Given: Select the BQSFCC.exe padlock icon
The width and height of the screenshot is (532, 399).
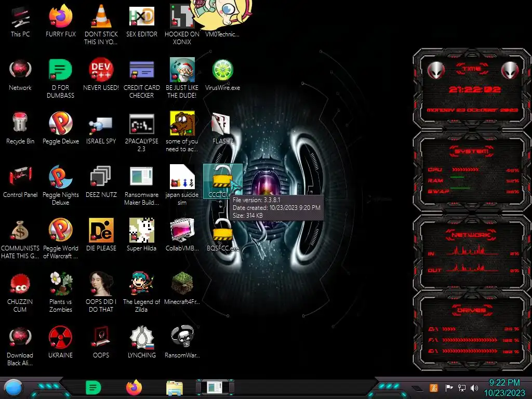Looking at the screenshot, I should [222, 235].
